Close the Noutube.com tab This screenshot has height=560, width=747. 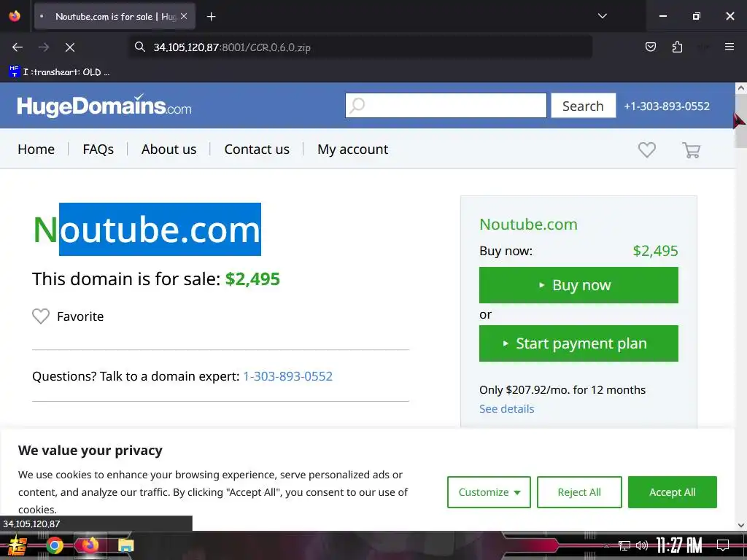(x=184, y=16)
